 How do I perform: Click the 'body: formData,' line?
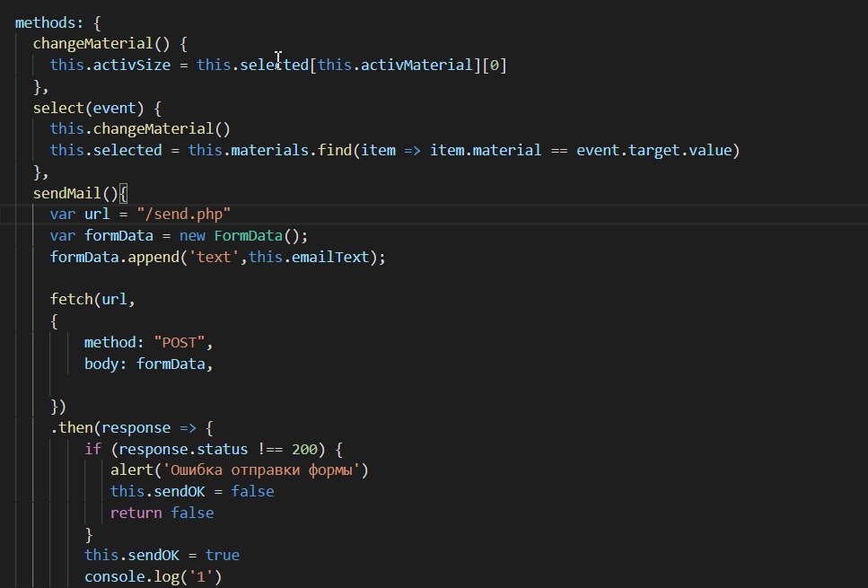click(148, 364)
